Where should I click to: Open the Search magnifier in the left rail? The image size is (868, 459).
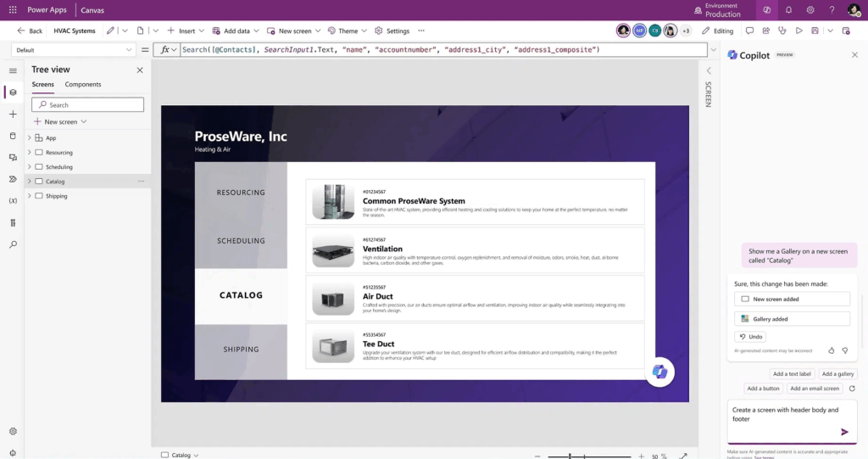point(13,244)
